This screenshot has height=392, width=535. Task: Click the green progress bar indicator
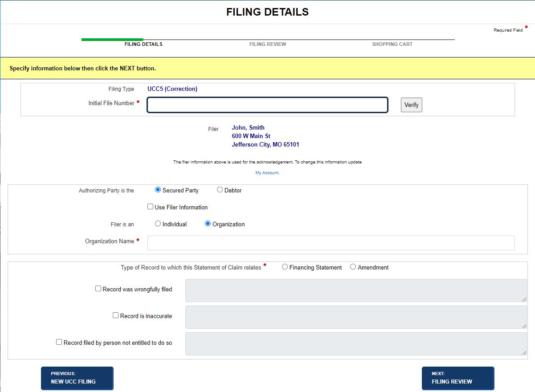112,39
